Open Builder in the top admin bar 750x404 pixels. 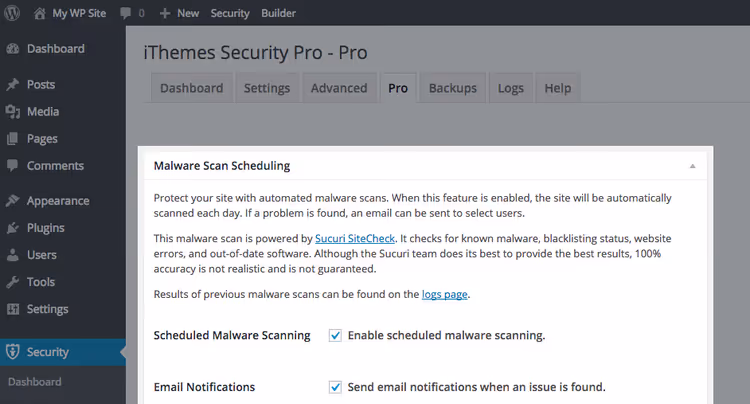[278, 13]
